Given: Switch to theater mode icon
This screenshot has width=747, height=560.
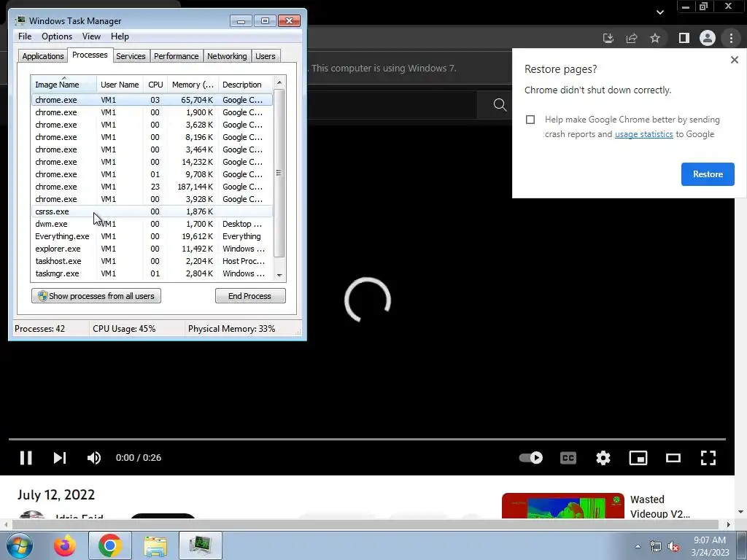Looking at the screenshot, I should click(x=673, y=458).
